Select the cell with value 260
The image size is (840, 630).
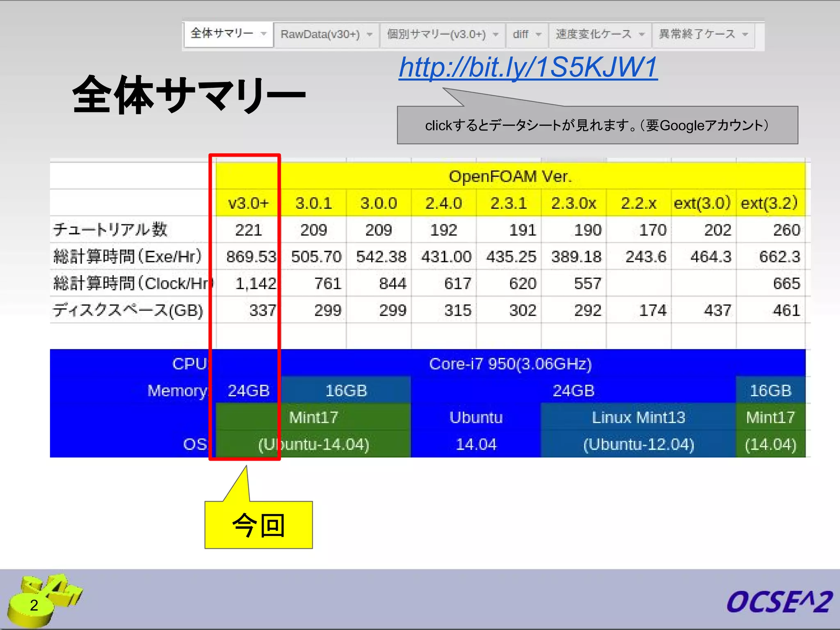point(771,230)
